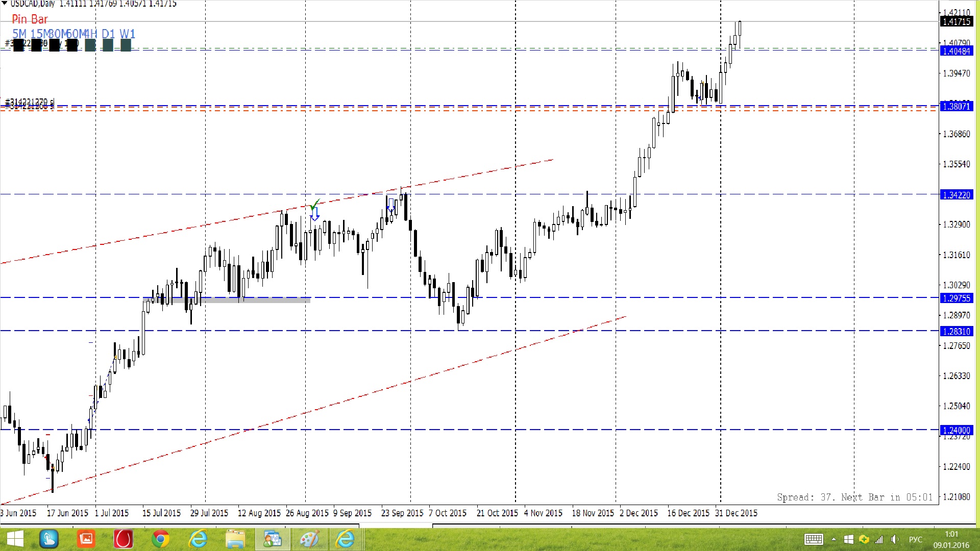Open File Explorer from taskbar
Image resolution: width=980 pixels, height=551 pixels.
coord(235,539)
